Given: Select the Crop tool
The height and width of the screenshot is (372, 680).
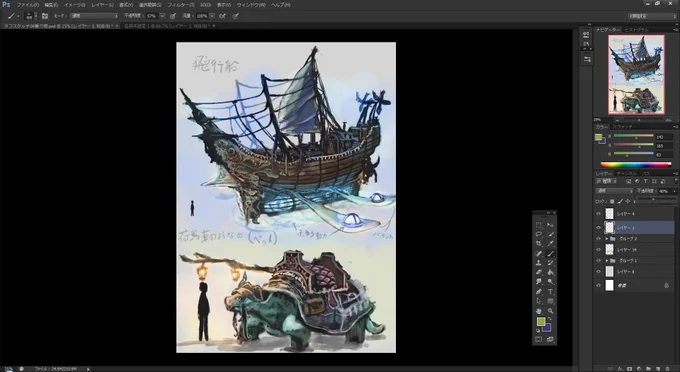Looking at the screenshot, I should [539, 244].
